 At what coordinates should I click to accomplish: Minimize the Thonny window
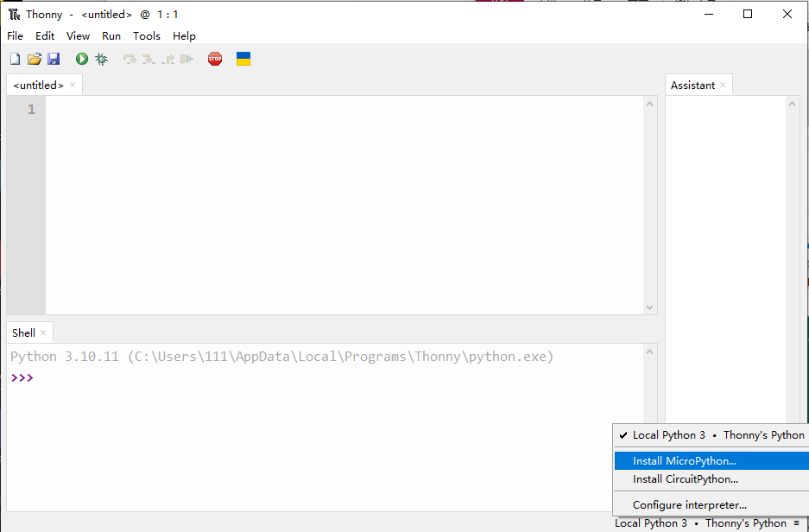point(708,15)
